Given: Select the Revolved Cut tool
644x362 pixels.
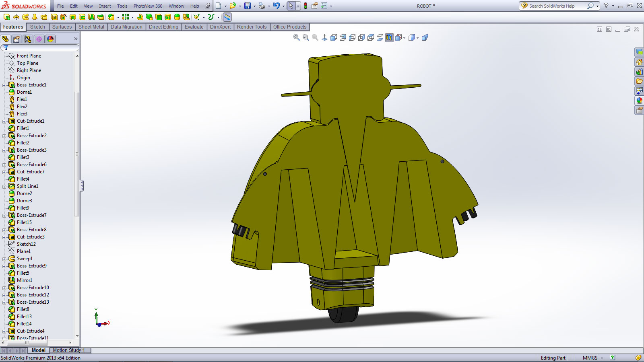Looking at the screenshot, I should (x=73, y=17).
